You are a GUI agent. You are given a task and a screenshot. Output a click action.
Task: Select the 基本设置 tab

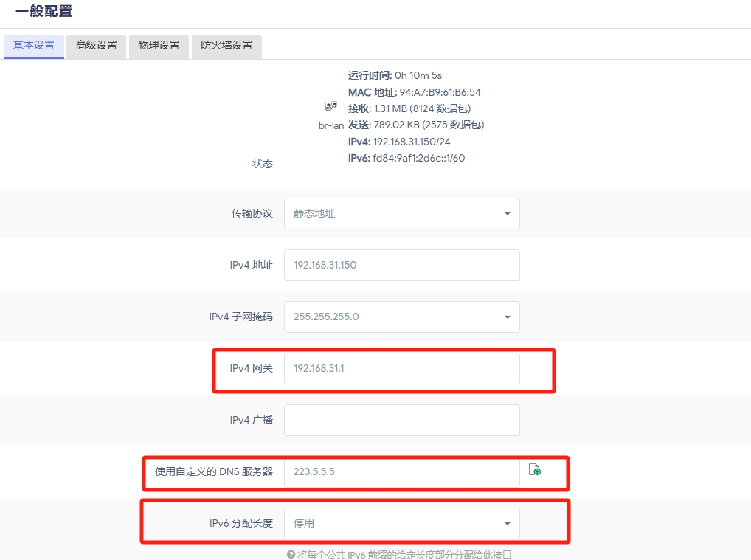tap(34, 46)
